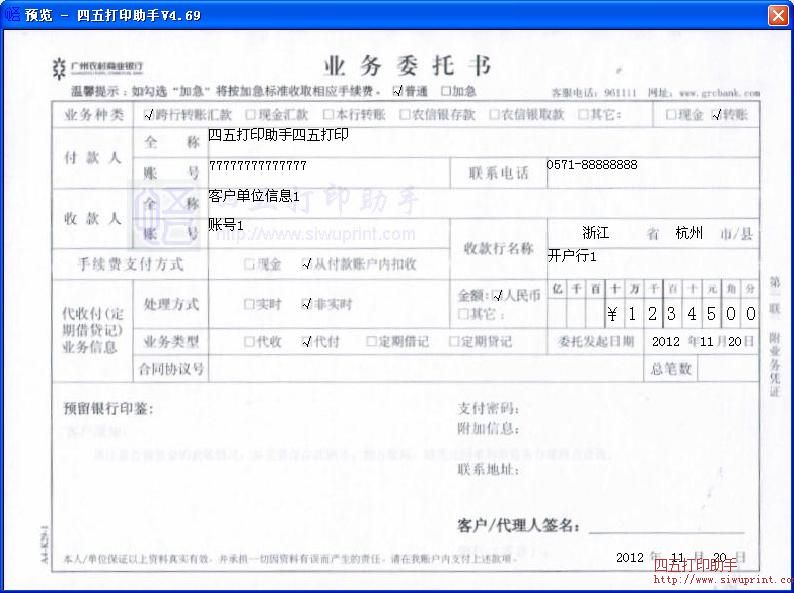Click the 2012 year in the bottom signature date
Viewport: 794px width, 593px height.
pyautogui.click(x=630, y=558)
